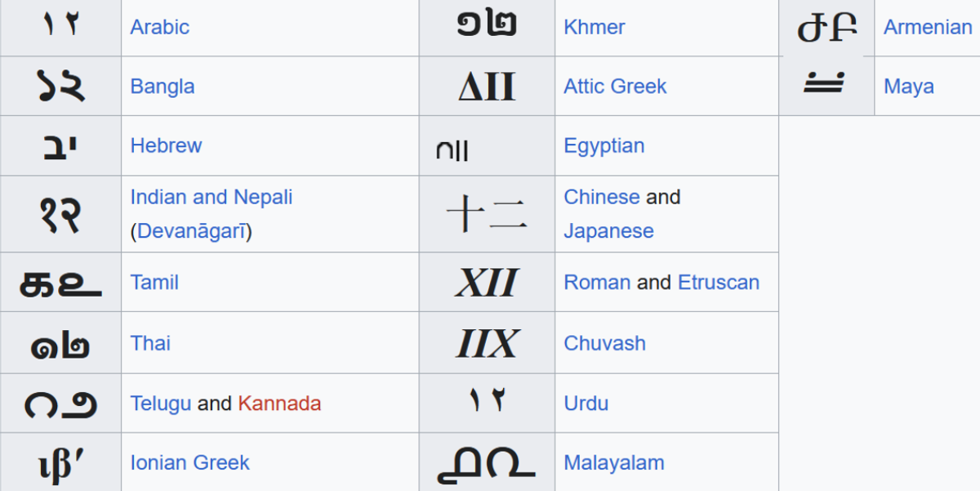Open the red Kannada link
Viewport: 980px width, 491px height.
tap(279, 404)
